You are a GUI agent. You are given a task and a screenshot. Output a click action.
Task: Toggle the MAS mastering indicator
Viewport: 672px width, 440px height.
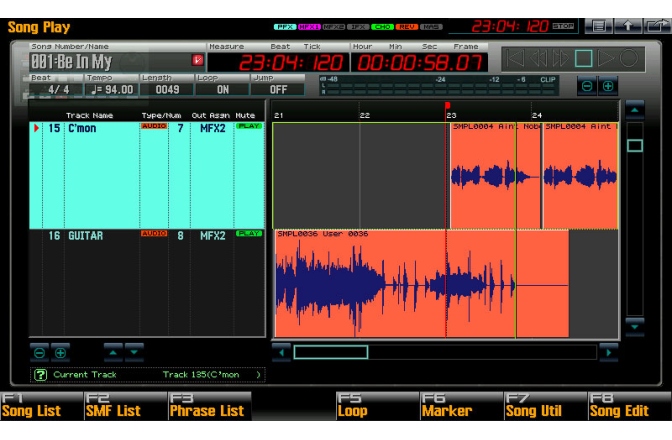pos(431,27)
